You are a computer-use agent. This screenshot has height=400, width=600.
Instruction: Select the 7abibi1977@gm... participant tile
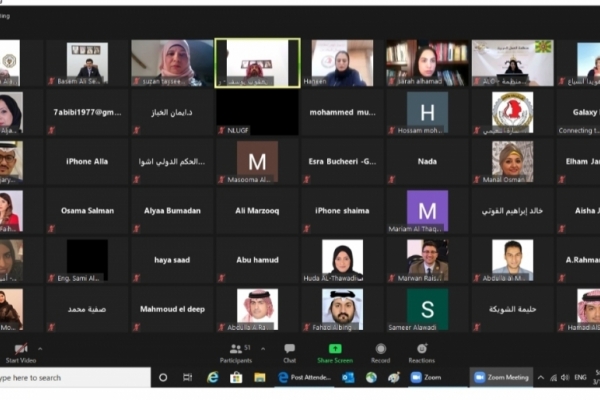coord(87,113)
